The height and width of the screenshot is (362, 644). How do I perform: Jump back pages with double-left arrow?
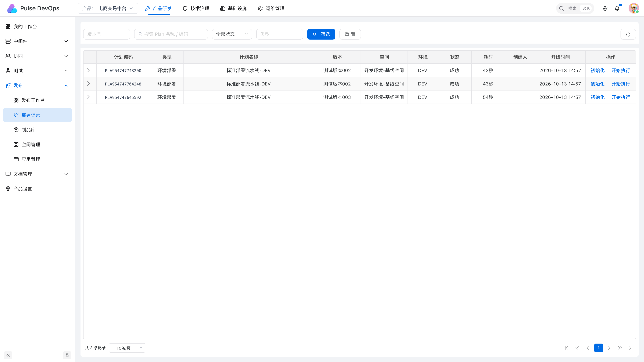point(577,348)
